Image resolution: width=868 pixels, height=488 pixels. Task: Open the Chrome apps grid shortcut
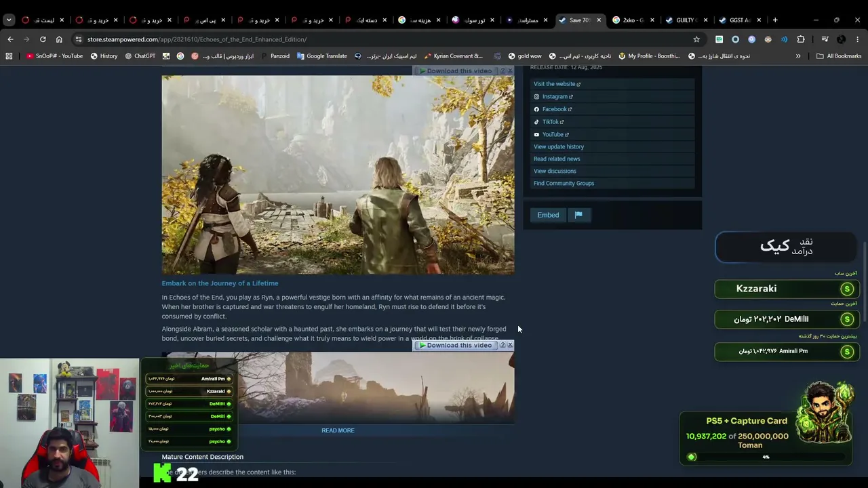[9, 56]
